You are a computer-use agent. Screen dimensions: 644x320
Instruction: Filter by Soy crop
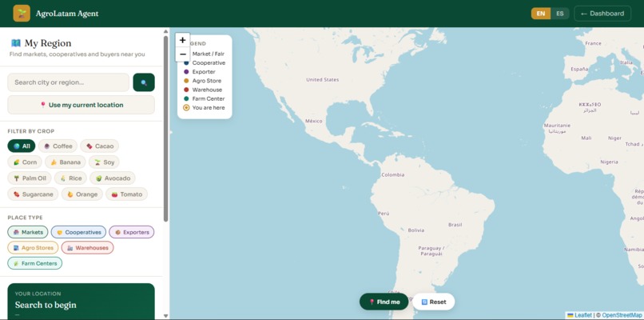pyautogui.click(x=104, y=162)
